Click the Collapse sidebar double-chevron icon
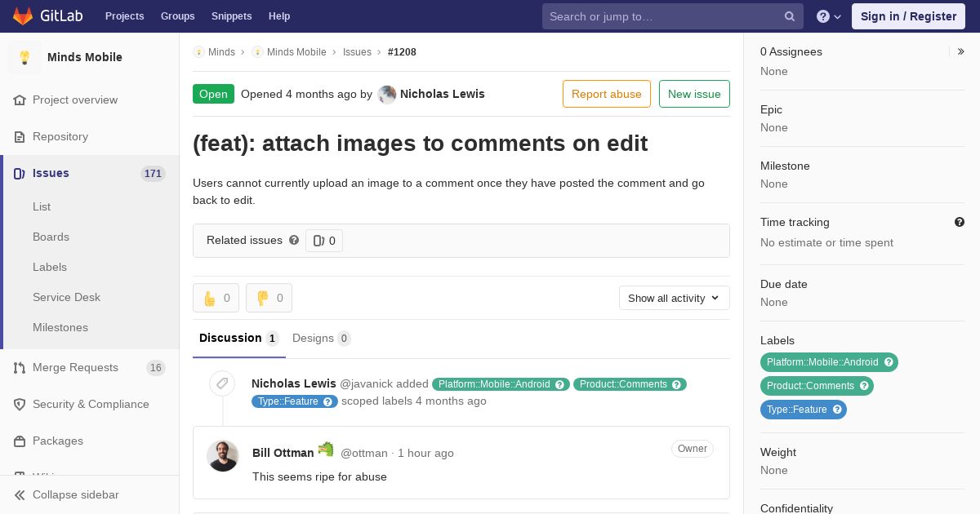This screenshot has height=514, width=980. click(x=20, y=494)
